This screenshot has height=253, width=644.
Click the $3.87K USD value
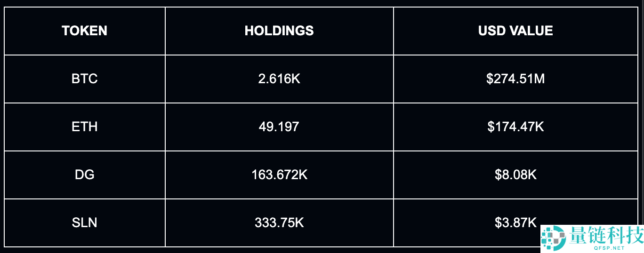(515, 222)
